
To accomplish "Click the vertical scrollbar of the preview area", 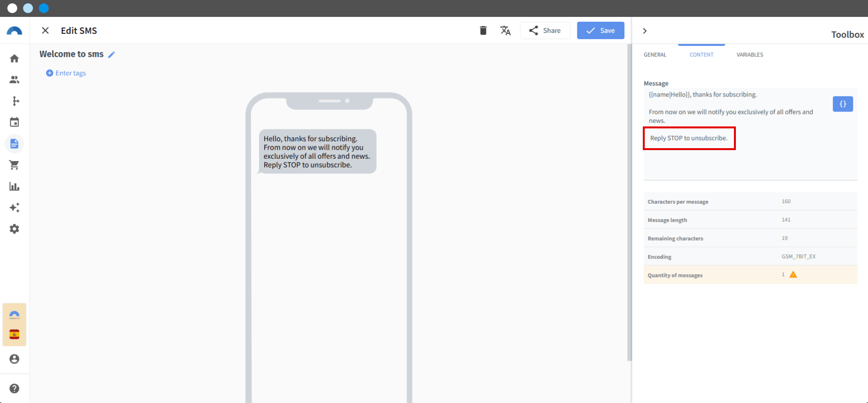I will click(629, 203).
